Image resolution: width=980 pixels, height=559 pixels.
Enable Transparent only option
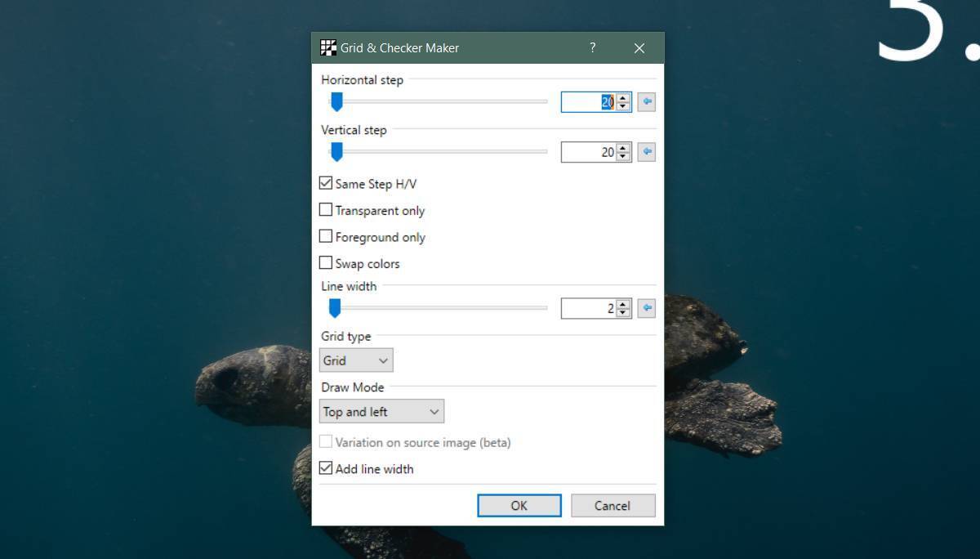coord(325,210)
